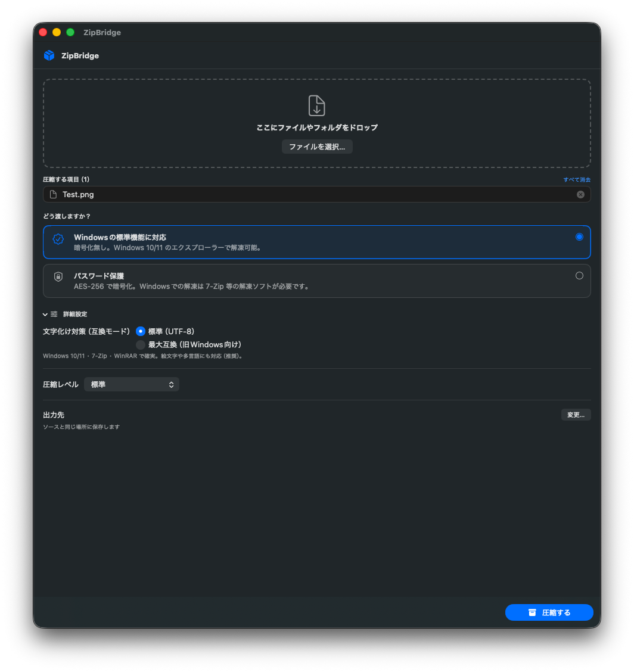
Task: Click the Windowsの標準機能に対応 option title
Action: click(x=120, y=238)
